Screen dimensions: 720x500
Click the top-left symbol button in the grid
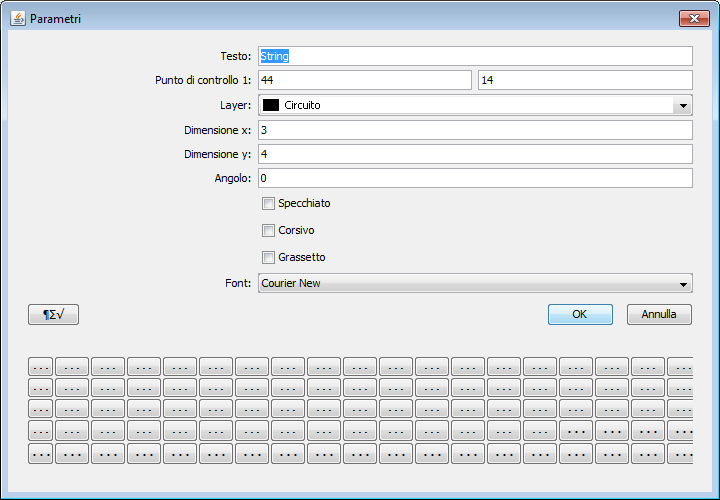(40, 367)
